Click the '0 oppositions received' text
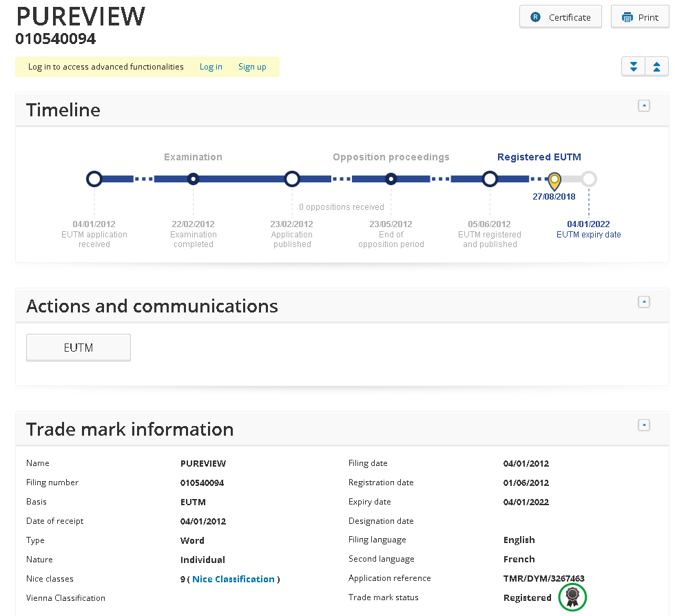This screenshot has height=616, width=675. 342,207
